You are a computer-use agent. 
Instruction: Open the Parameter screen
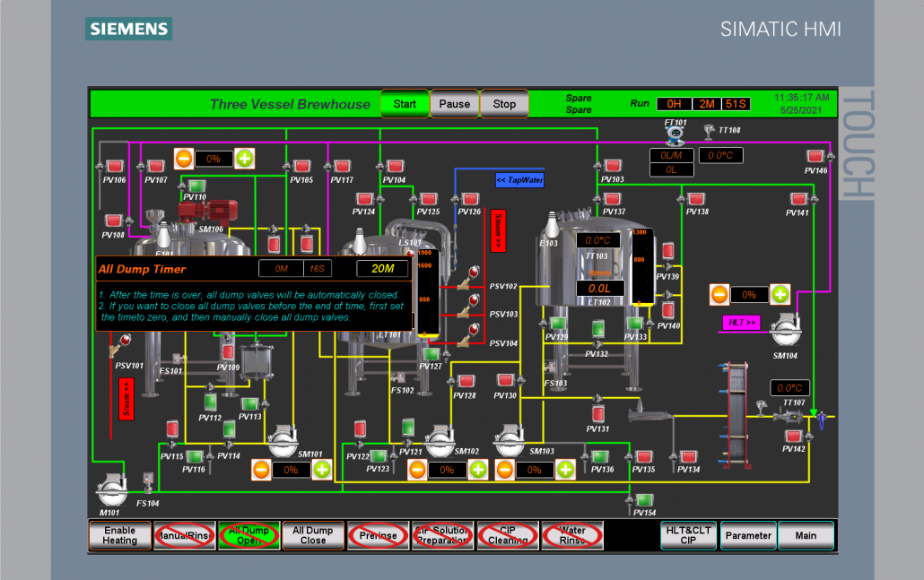tap(748, 535)
